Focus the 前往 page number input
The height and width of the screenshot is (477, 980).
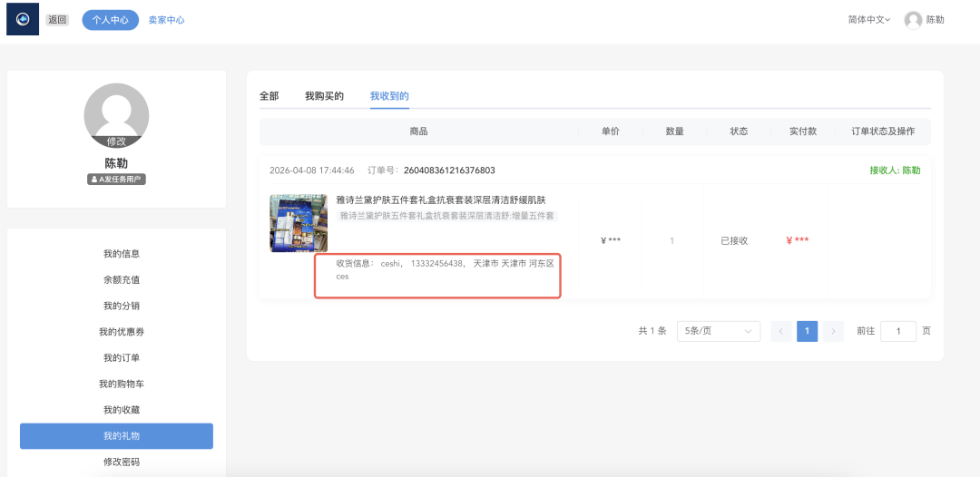pos(898,332)
